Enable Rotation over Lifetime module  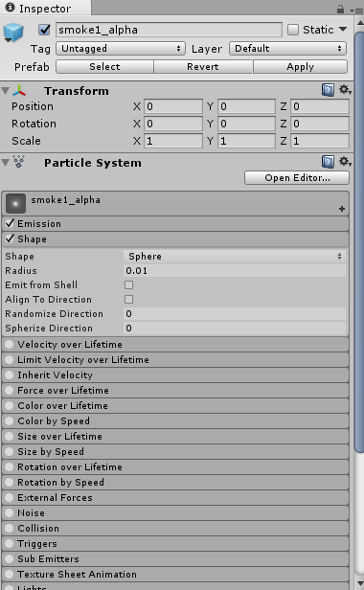click(9, 467)
